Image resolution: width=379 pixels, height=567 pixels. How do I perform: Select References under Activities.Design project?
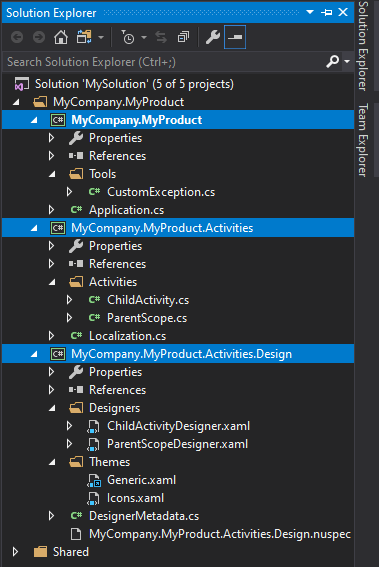(x=118, y=390)
